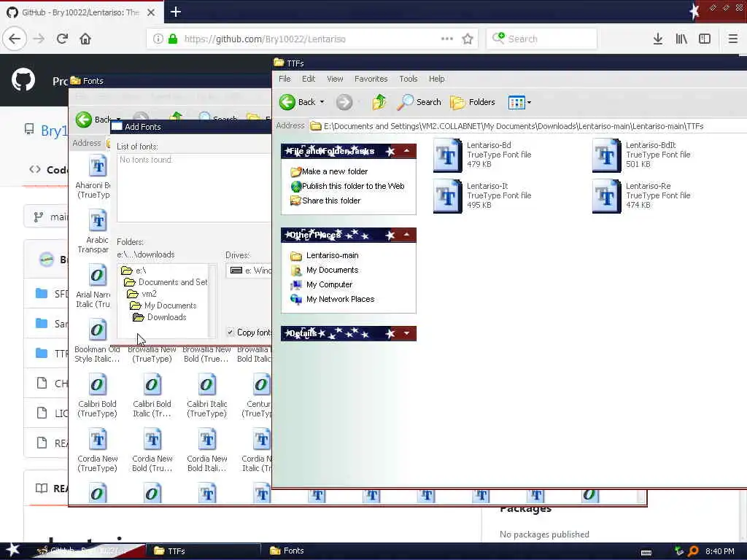The width and height of the screenshot is (747, 560).
Task: Select the Cordia New Bold Italic font
Action: pos(207,440)
